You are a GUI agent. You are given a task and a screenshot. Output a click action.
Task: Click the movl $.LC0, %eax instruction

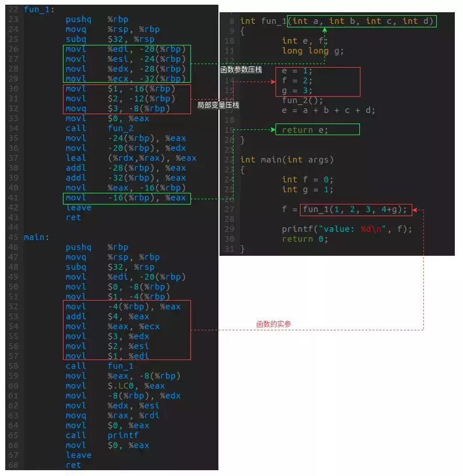[x=115, y=386]
